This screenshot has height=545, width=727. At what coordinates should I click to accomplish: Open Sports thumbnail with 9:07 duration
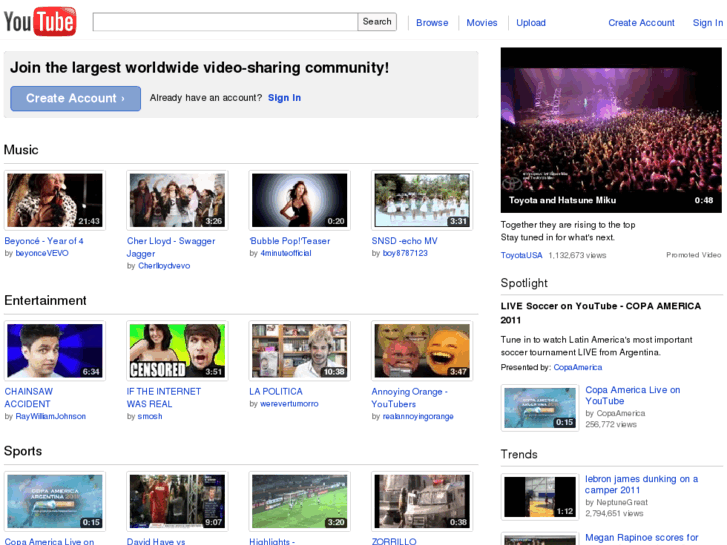(x=177, y=501)
